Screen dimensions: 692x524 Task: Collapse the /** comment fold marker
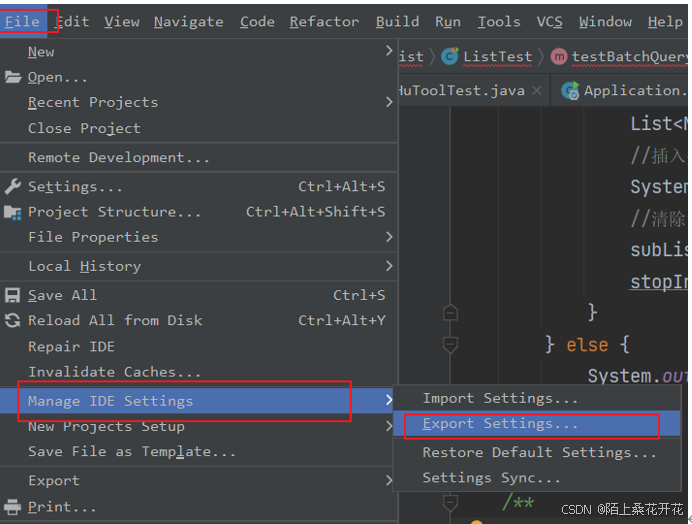450,503
